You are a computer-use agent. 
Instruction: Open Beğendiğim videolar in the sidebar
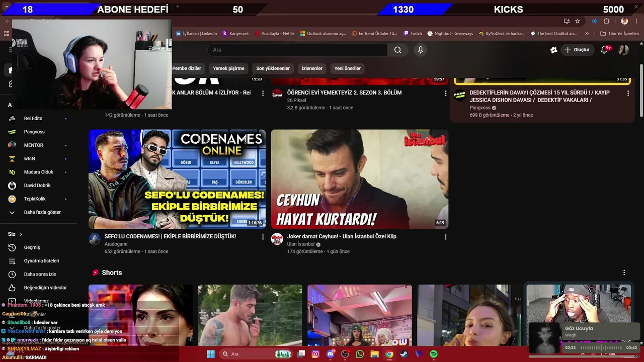45,288
